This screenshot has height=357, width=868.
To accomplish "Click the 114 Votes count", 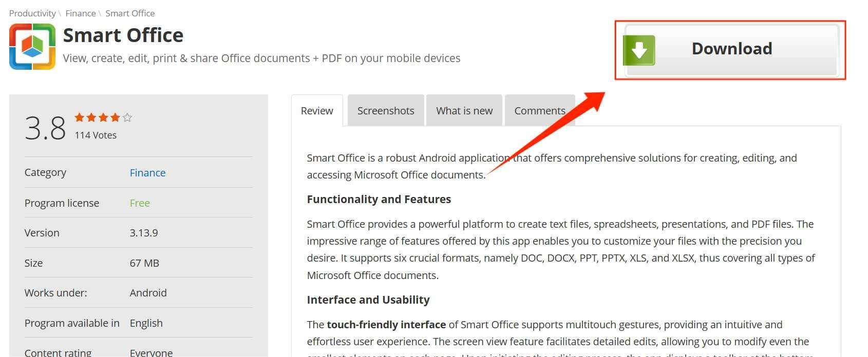I will pos(96,135).
